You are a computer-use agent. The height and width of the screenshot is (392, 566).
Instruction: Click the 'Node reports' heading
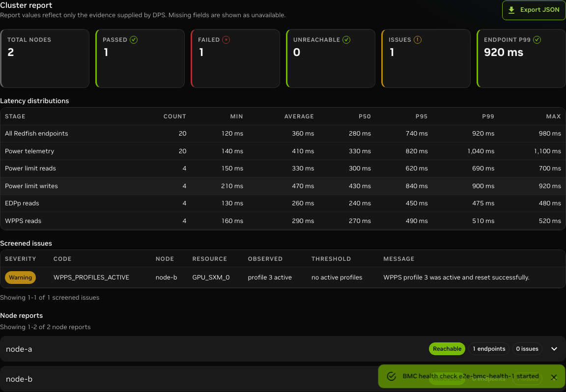tap(21, 315)
